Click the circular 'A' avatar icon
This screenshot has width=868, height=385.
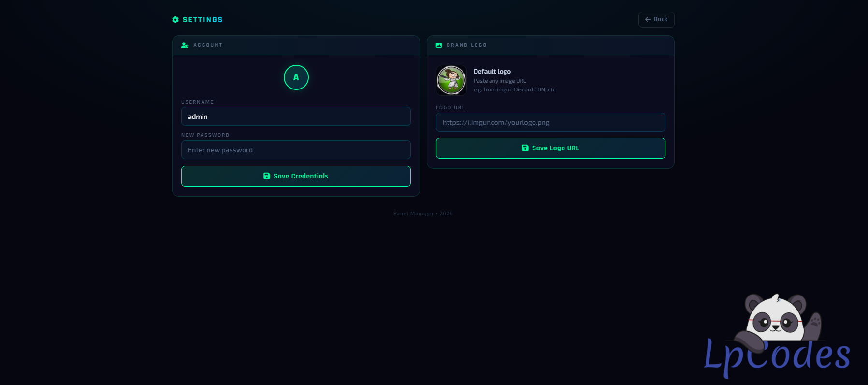[296, 77]
